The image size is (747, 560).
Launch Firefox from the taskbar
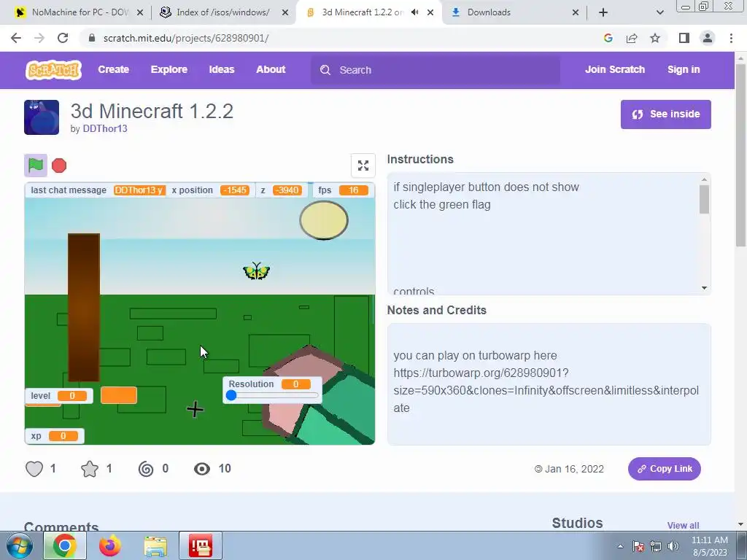tap(109, 545)
